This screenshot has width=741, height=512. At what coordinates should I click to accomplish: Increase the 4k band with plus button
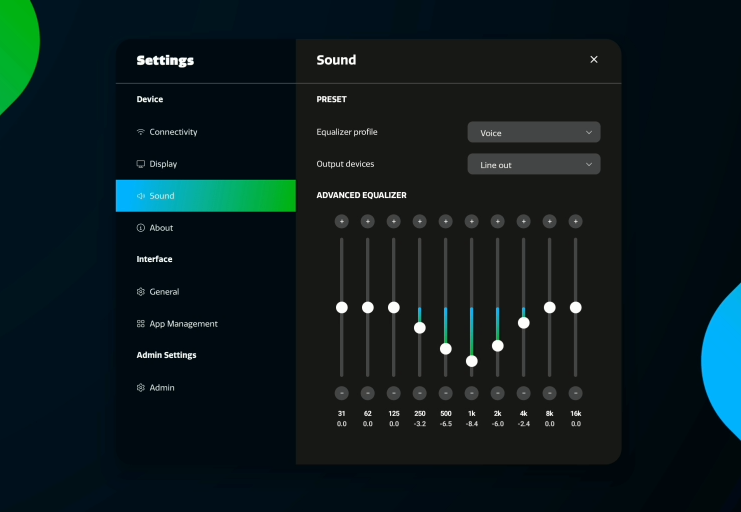click(x=524, y=221)
